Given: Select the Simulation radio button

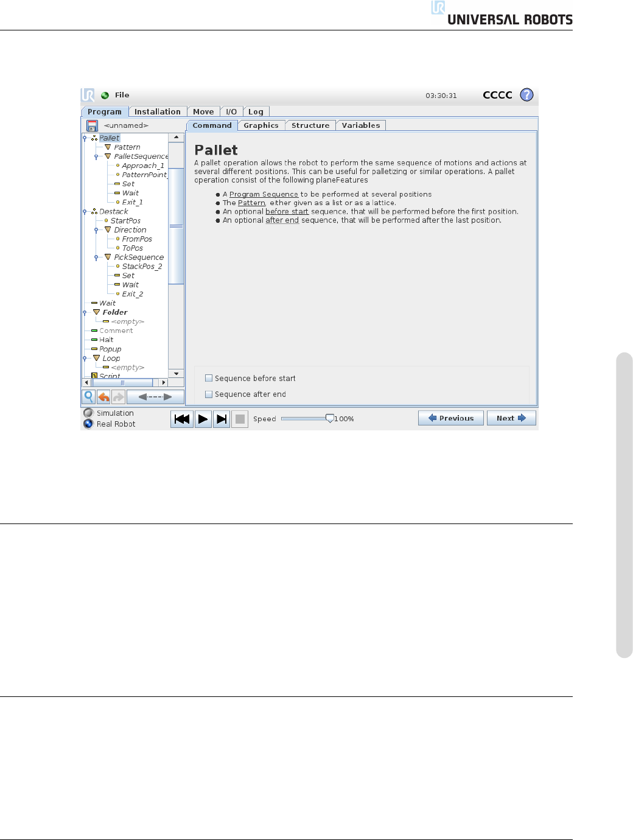Looking at the screenshot, I should [x=88, y=413].
